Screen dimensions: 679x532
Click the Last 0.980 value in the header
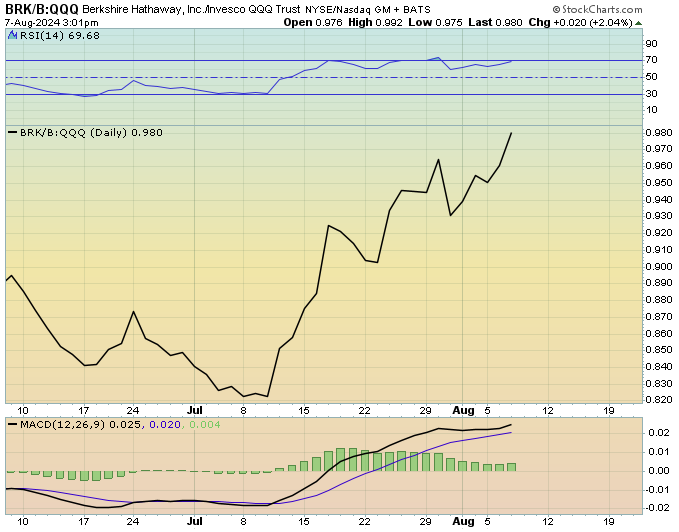coord(495,23)
